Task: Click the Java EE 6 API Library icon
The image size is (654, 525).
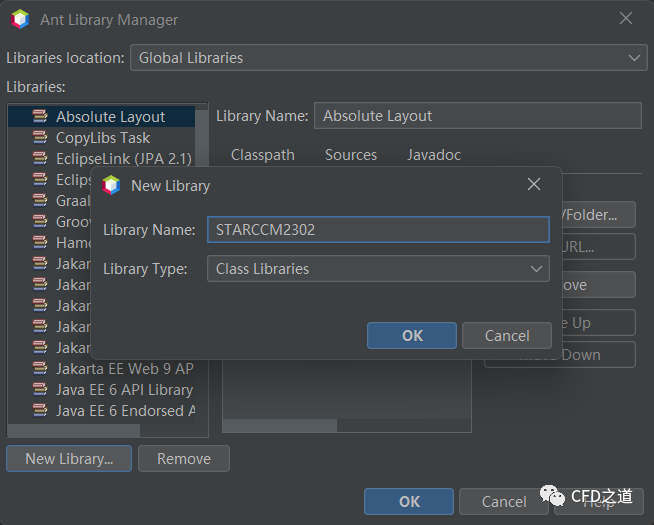Action: [40, 389]
